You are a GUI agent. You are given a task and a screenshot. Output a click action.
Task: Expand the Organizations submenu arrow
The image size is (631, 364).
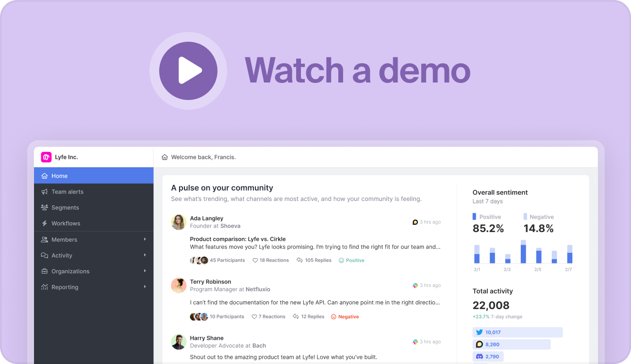tap(145, 271)
